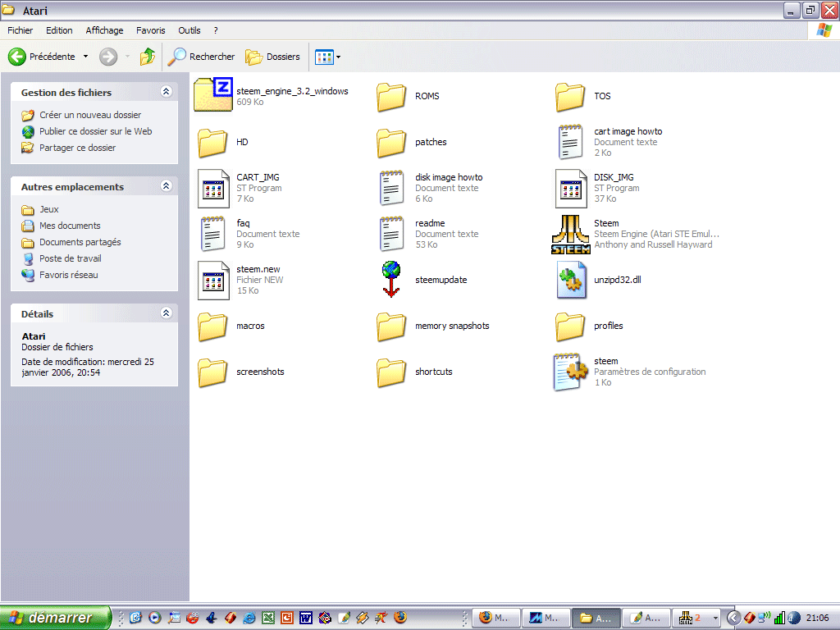Switch to the Firefox taskbar window
The image size is (840, 630).
[496, 619]
